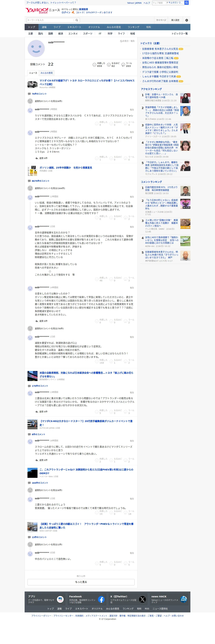Image resolution: width=215 pixels, height=644 pixels.
Task: Expand 返信先のコメントを見る(1件)
Action: [x=48, y=545]
